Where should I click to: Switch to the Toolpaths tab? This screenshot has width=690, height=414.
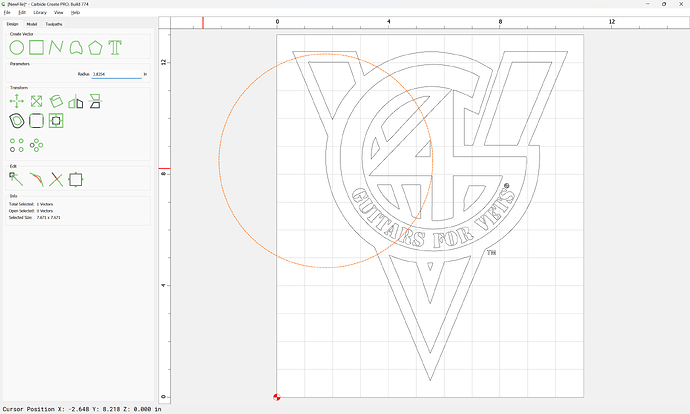[x=54, y=24]
